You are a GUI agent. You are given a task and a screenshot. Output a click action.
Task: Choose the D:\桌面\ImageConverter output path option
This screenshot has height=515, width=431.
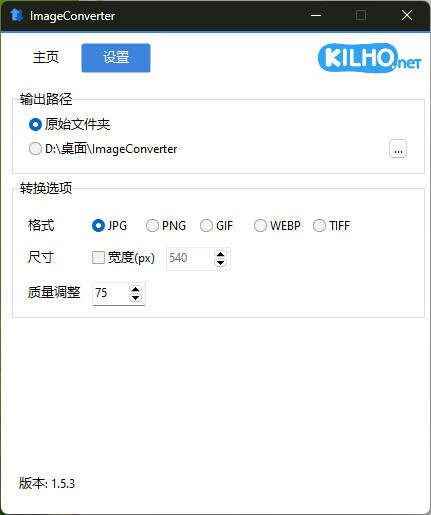click(x=103, y=149)
